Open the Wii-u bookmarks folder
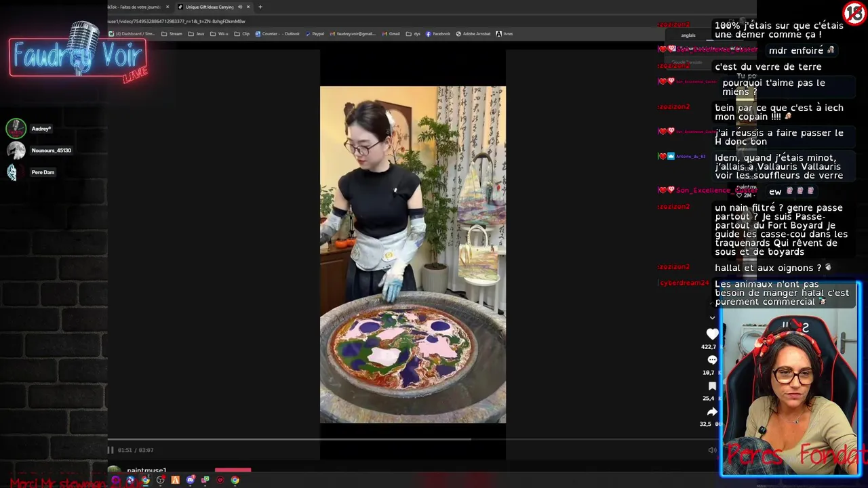Image resolution: width=868 pixels, height=488 pixels. pyautogui.click(x=219, y=34)
